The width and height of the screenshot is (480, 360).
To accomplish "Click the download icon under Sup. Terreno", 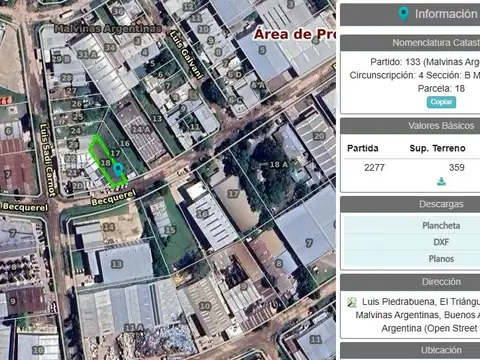I will 441,182.
